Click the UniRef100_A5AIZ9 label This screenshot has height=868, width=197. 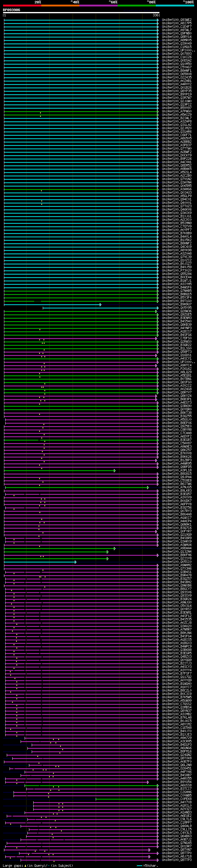[x=177, y=115]
